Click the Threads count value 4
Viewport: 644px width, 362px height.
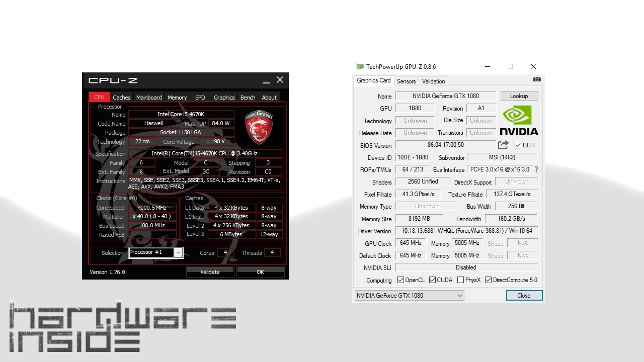(272, 253)
